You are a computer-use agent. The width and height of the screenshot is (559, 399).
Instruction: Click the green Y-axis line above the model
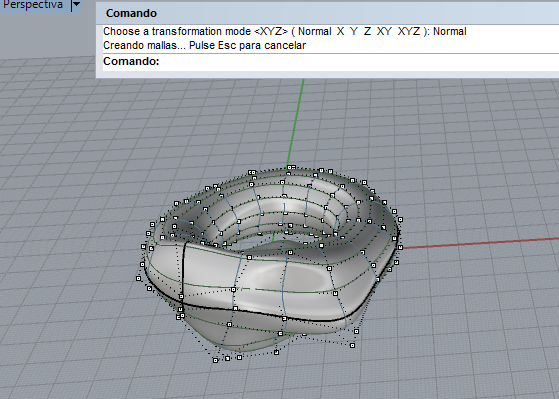297,121
